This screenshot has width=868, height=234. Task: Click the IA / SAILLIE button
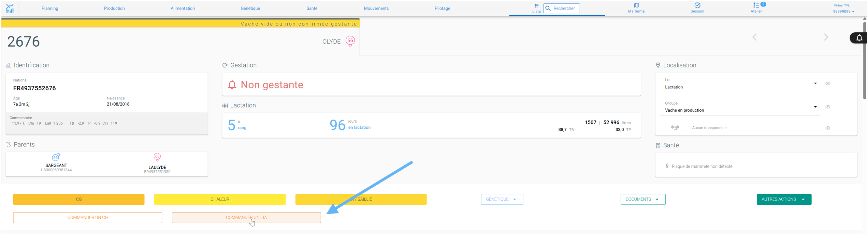point(361,199)
